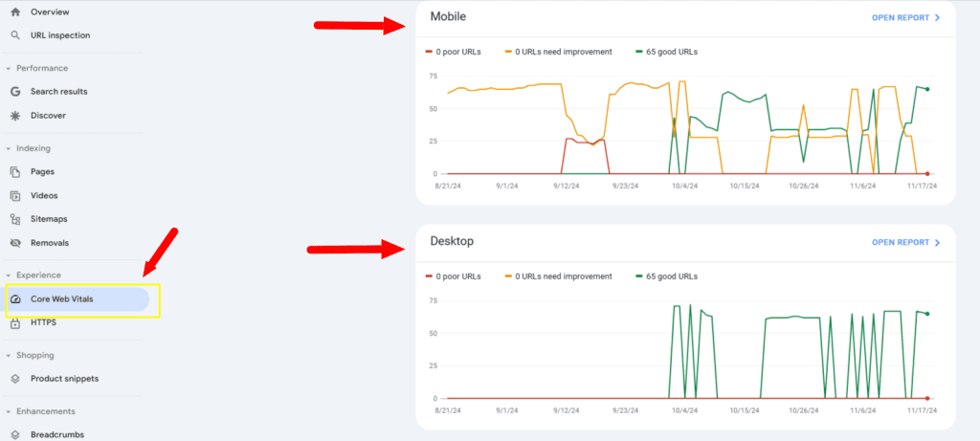This screenshot has height=441, width=980.
Task: Click the Removals crossed-eye icon
Action: click(15, 243)
